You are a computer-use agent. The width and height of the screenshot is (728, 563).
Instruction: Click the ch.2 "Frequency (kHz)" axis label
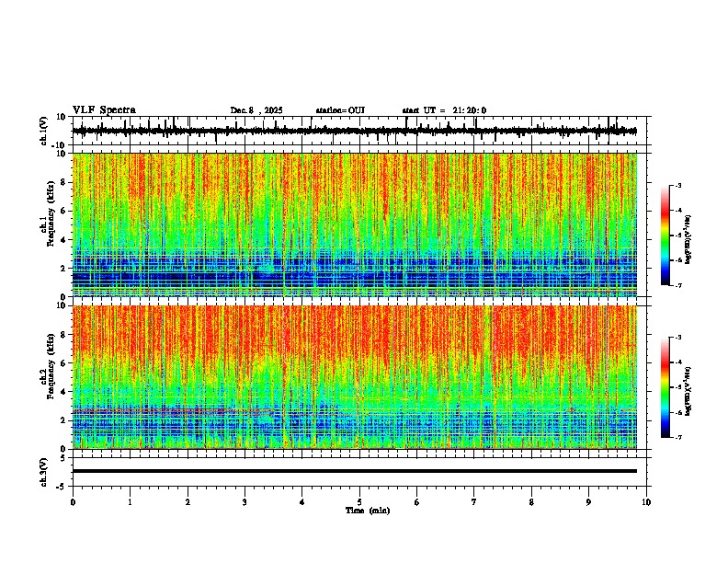click(x=51, y=366)
